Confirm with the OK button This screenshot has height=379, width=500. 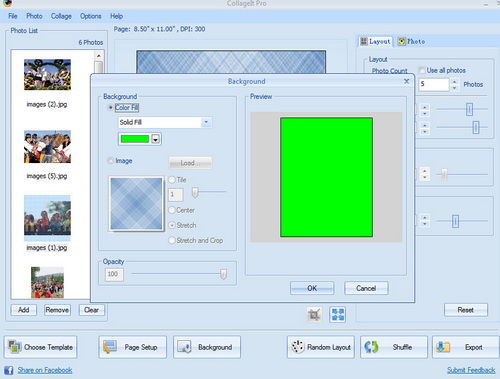(x=312, y=288)
